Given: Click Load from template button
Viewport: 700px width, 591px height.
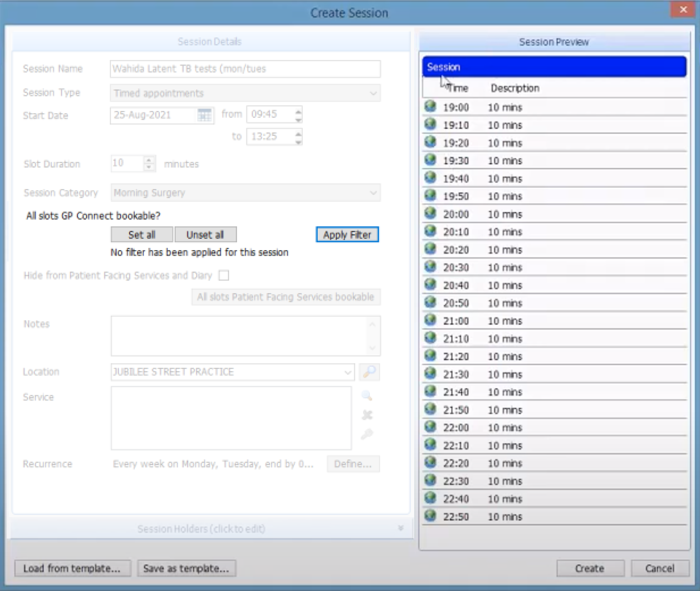Looking at the screenshot, I should pos(72,568).
